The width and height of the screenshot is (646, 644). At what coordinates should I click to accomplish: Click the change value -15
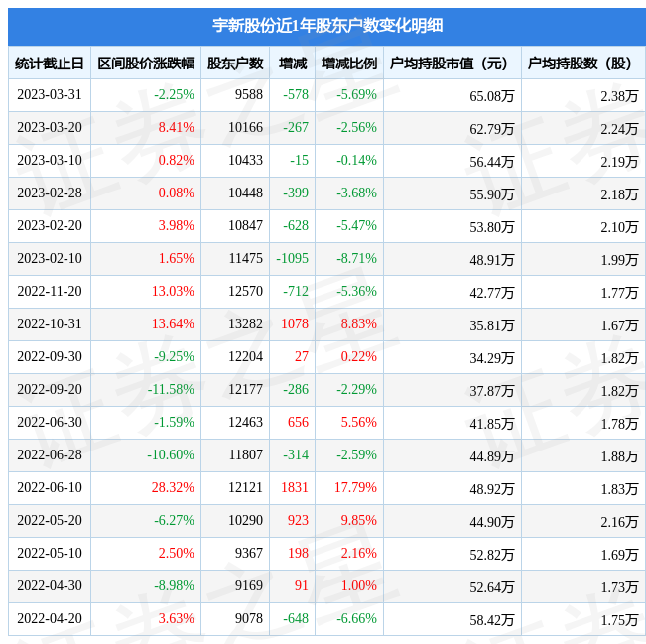point(299,161)
